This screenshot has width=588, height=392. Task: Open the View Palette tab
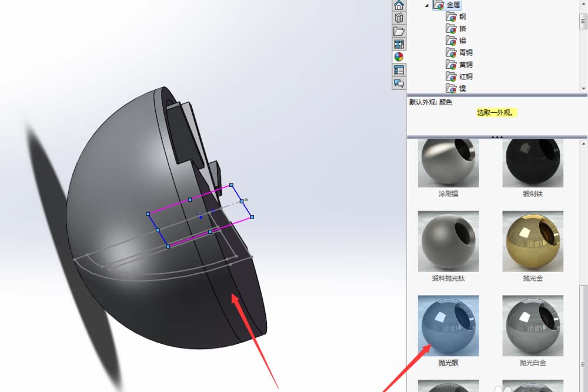(x=399, y=44)
